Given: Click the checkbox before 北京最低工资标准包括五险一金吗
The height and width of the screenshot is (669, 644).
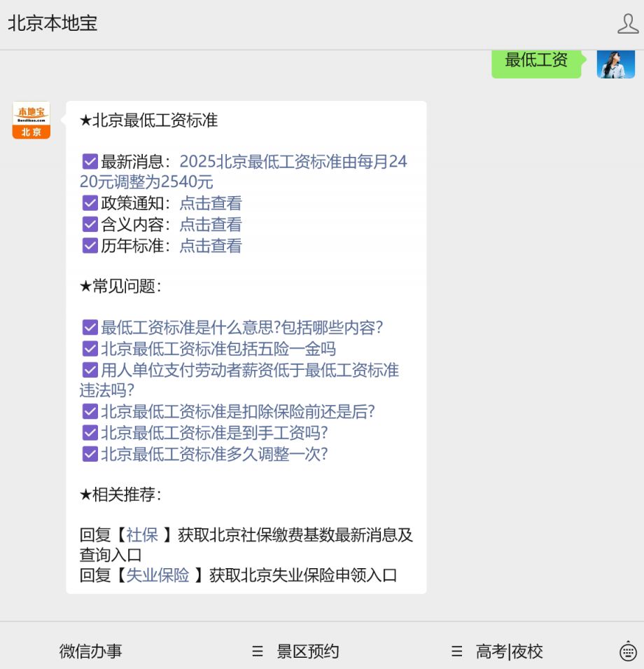Looking at the screenshot, I should [x=90, y=348].
